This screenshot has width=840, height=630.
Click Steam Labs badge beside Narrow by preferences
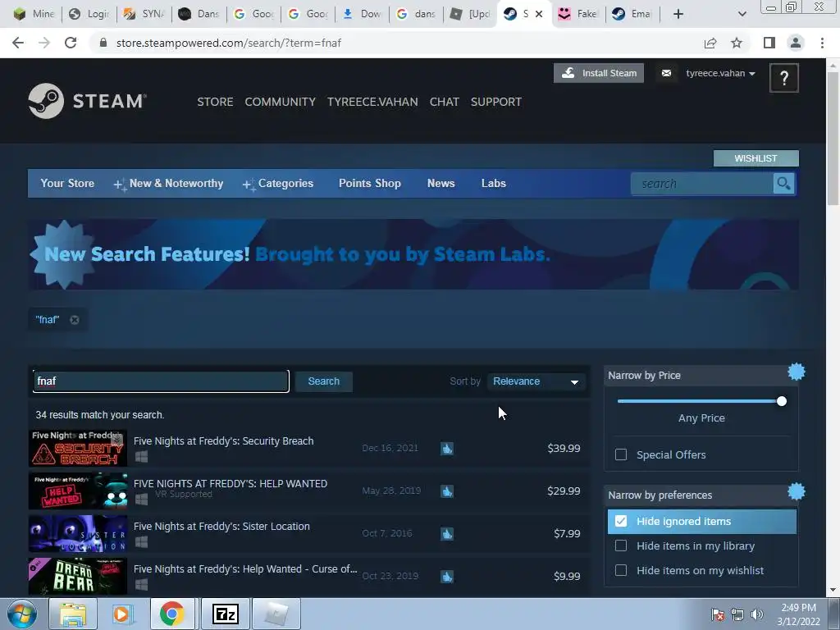797,491
